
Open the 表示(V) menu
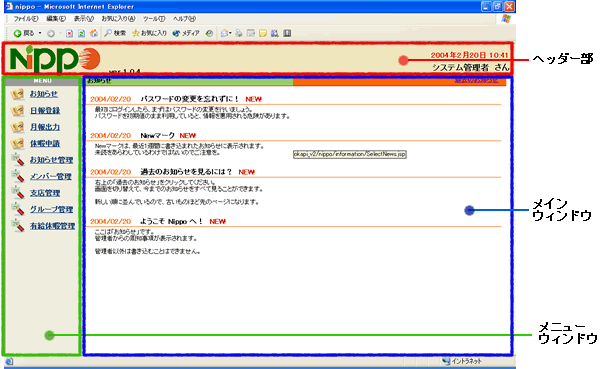point(84,18)
